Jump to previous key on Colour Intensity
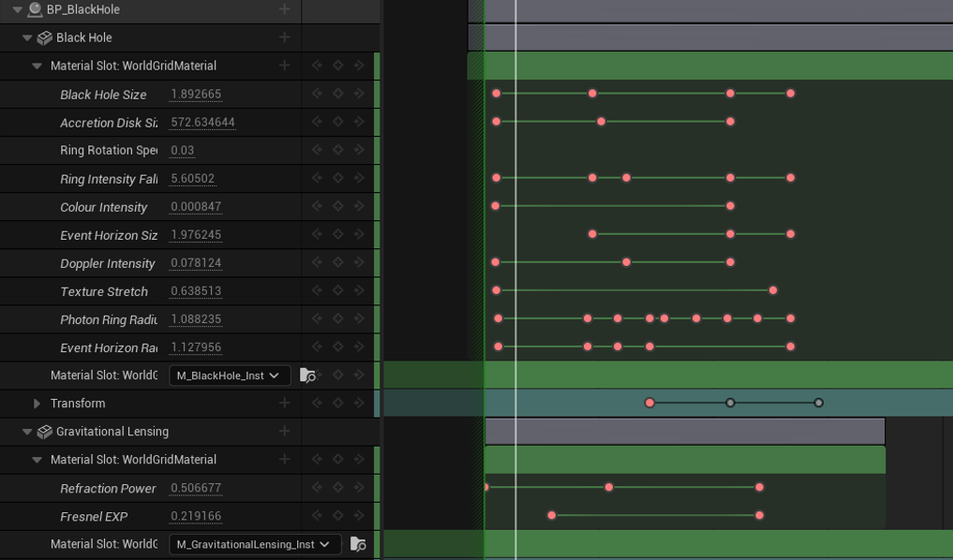This screenshot has width=953, height=560. (x=317, y=206)
